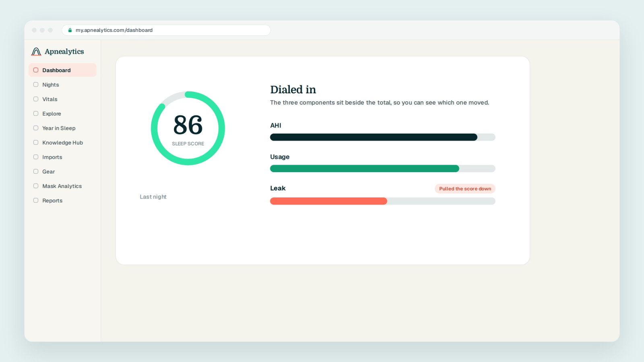Open the Explore section
The height and width of the screenshot is (362, 644).
click(62, 113)
